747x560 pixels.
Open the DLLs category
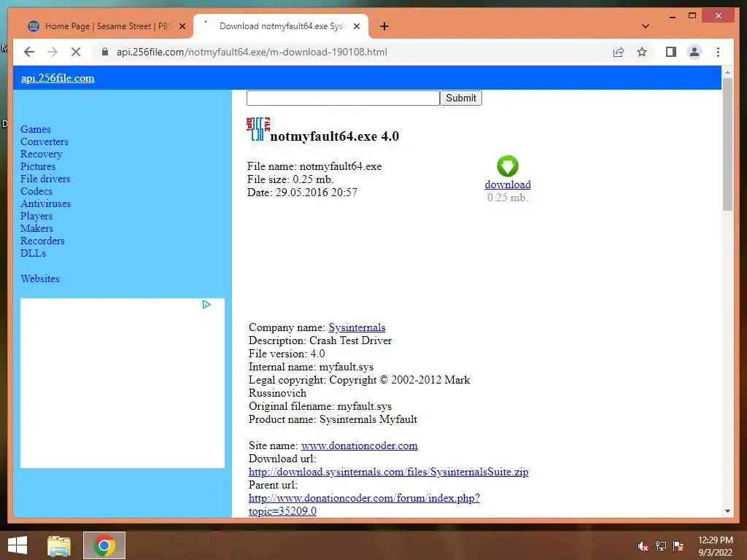tap(34, 253)
